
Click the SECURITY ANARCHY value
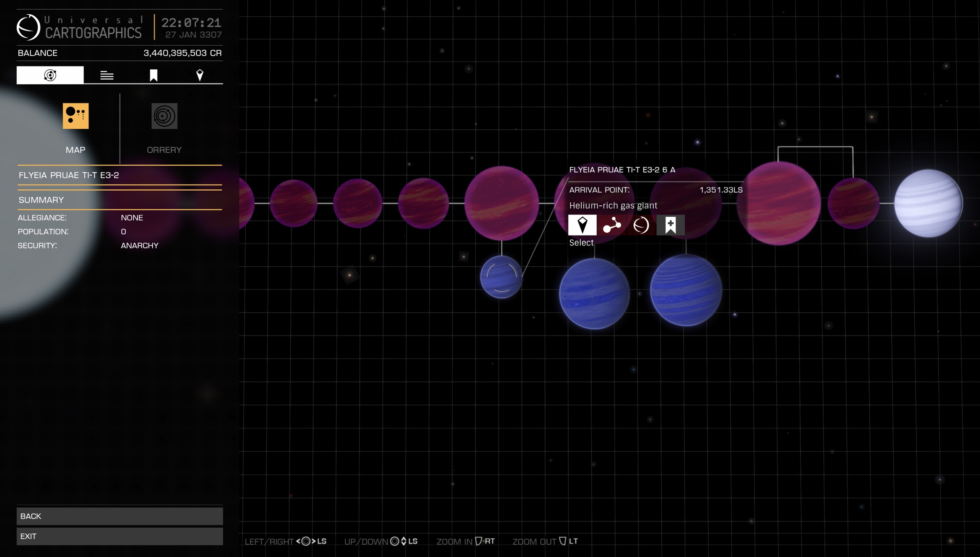[x=140, y=245]
